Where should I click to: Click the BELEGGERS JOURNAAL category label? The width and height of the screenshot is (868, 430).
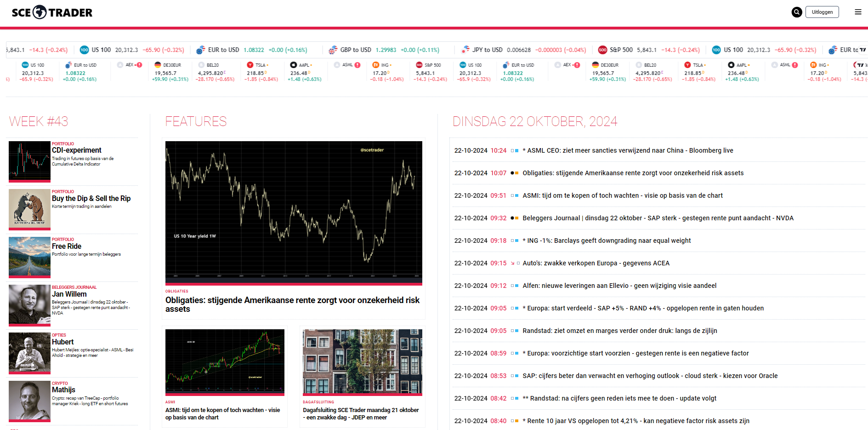74,287
